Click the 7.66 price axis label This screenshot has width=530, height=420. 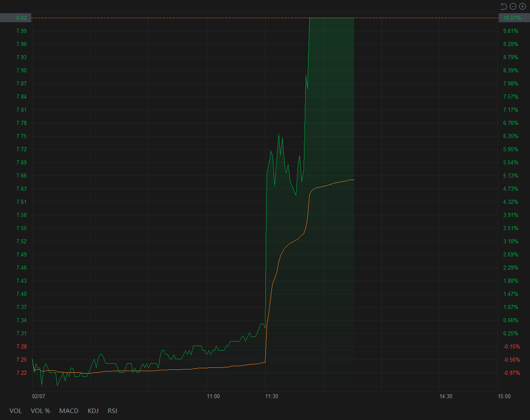pyautogui.click(x=21, y=175)
